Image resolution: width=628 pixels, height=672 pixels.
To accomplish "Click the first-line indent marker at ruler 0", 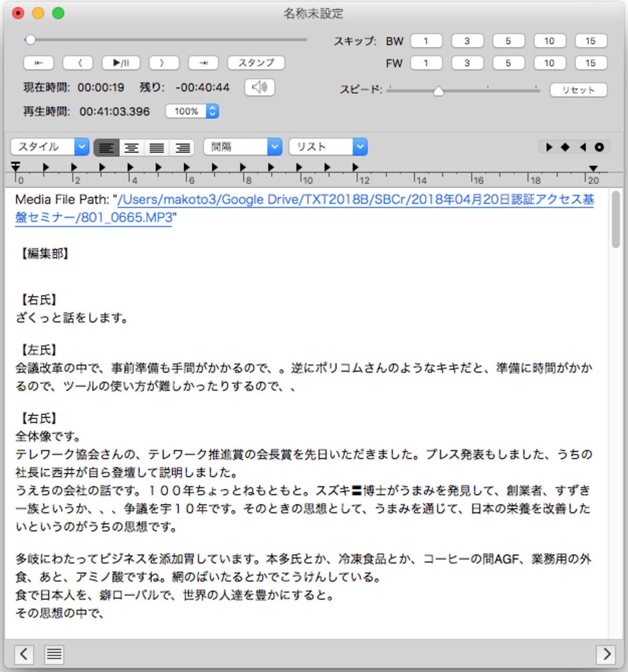I will (16, 166).
